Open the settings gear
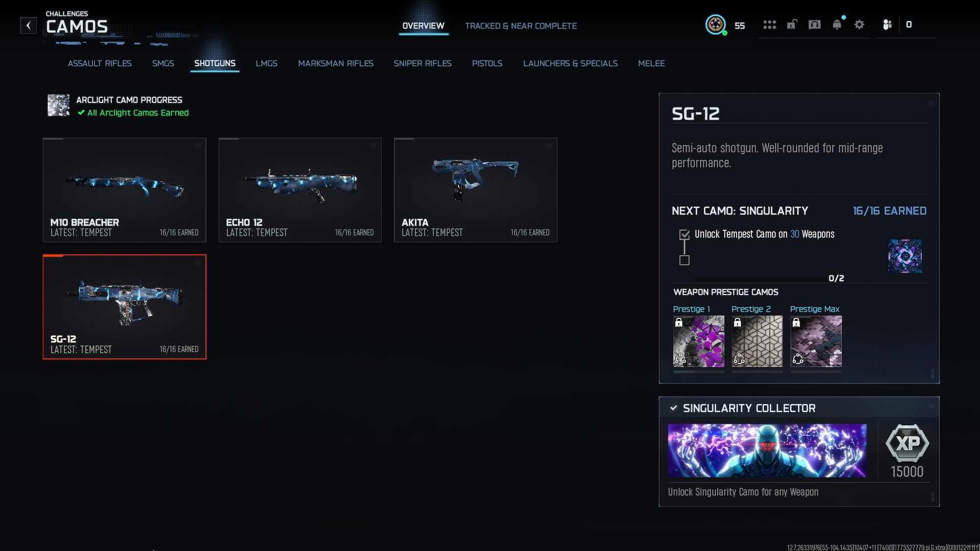The height and width of the screenshot is (551, 980). [859, 24]
